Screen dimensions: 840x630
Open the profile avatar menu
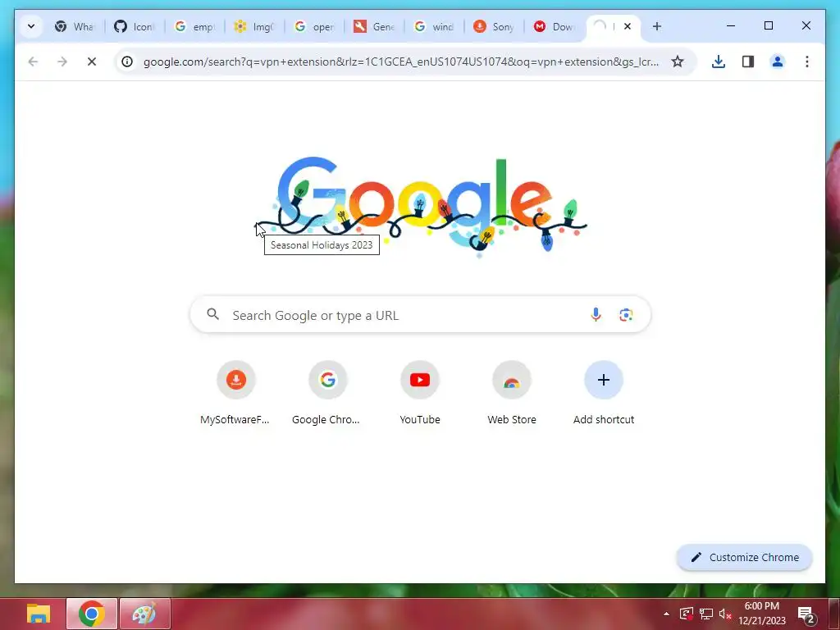click(778, 62)
